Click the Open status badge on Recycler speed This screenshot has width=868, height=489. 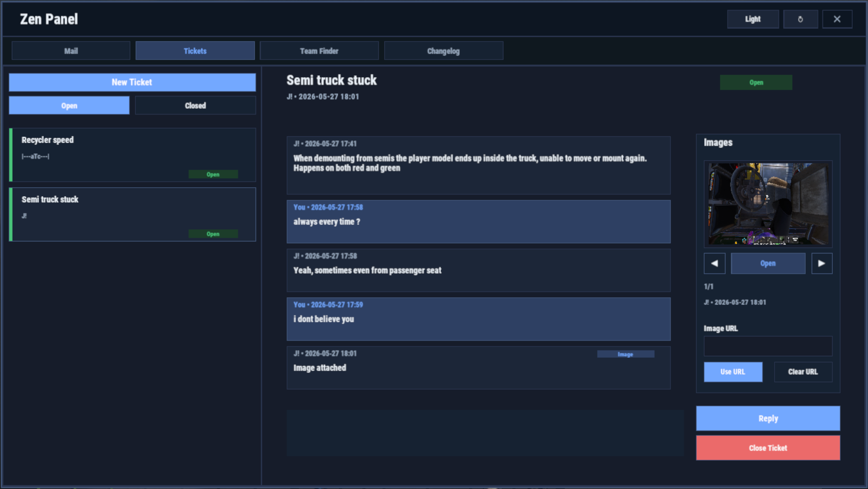click(213, 174)
